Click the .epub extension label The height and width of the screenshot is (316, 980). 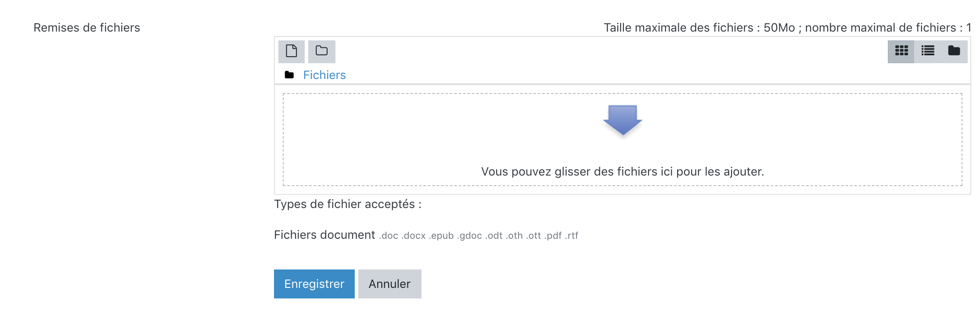coord(441,236)
